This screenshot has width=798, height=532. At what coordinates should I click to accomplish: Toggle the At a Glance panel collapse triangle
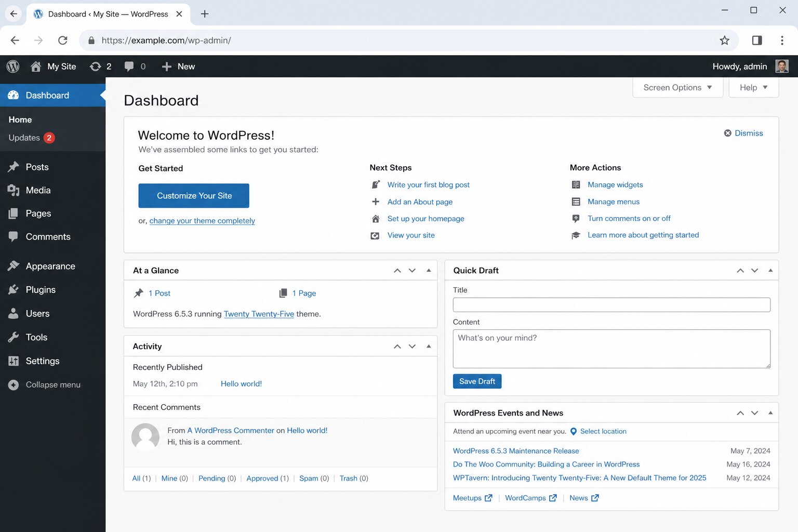pos(429,270)
